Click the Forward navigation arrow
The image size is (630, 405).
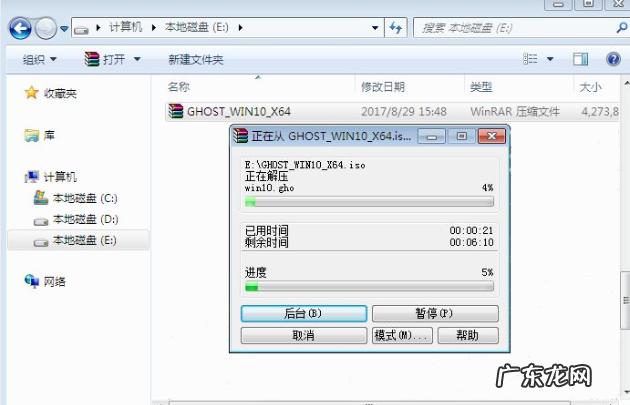pos(46,28)
